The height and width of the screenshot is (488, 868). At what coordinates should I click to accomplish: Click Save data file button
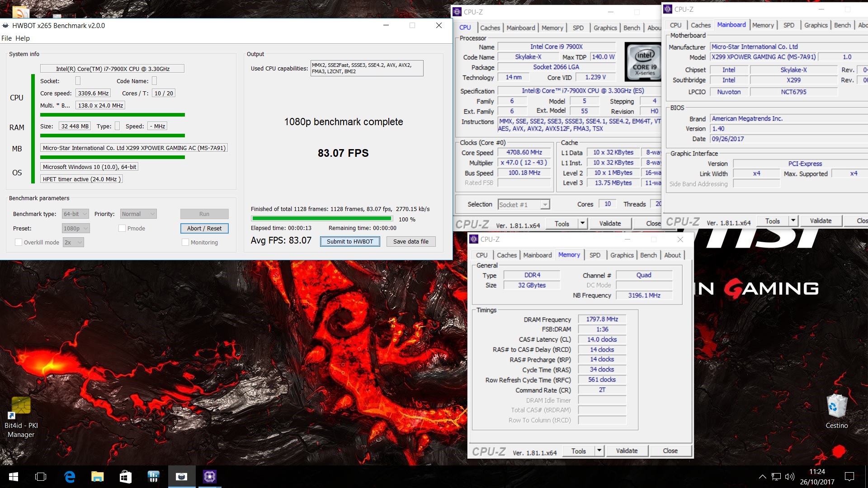(x=410, y=241)
